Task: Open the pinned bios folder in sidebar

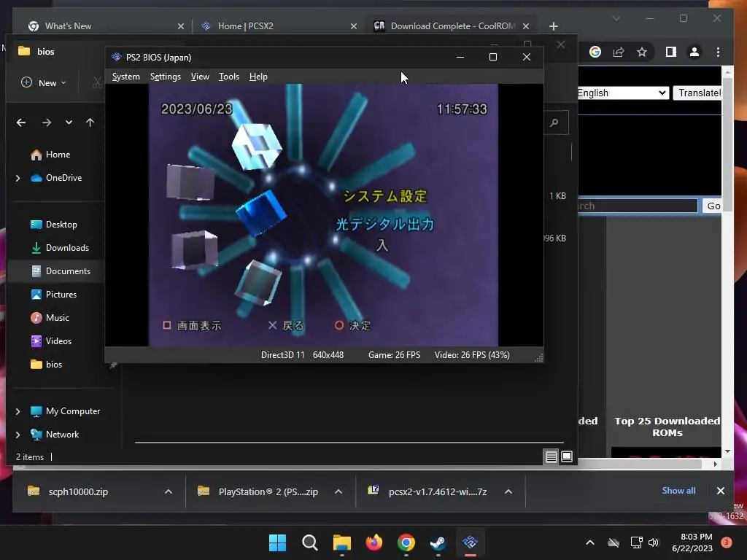Action: click(x=46, y=365)
